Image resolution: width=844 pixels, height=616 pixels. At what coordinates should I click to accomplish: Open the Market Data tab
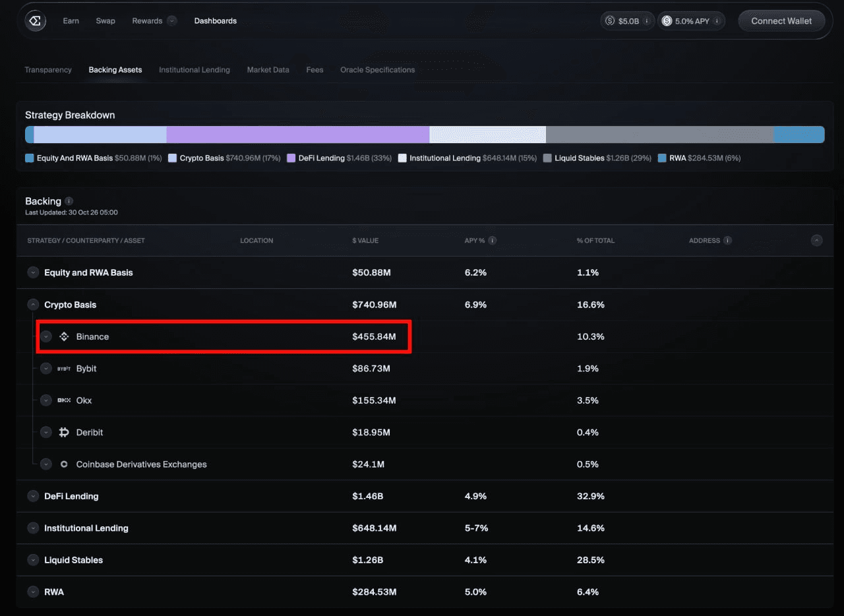268,70
